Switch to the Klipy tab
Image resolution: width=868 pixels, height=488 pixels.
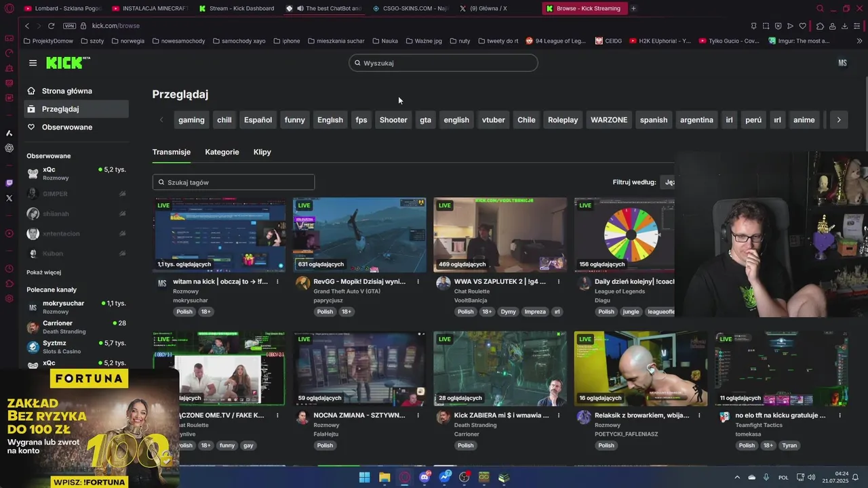click(262, 152)
